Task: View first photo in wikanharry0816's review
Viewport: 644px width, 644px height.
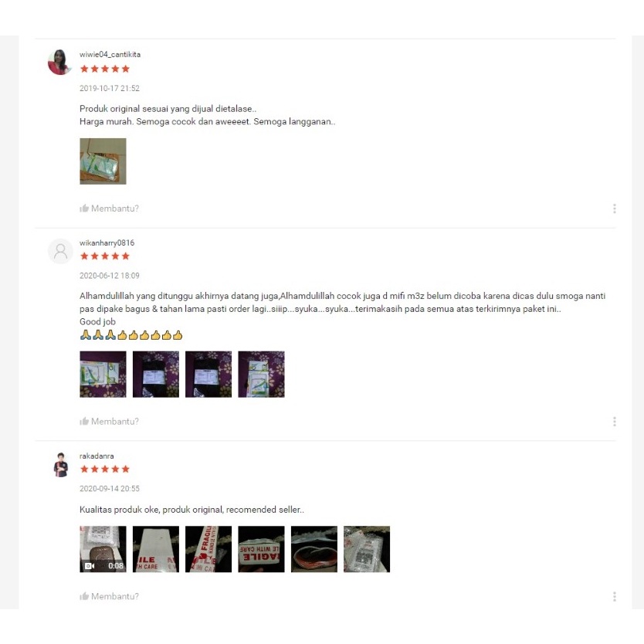Action: [103, 375]
